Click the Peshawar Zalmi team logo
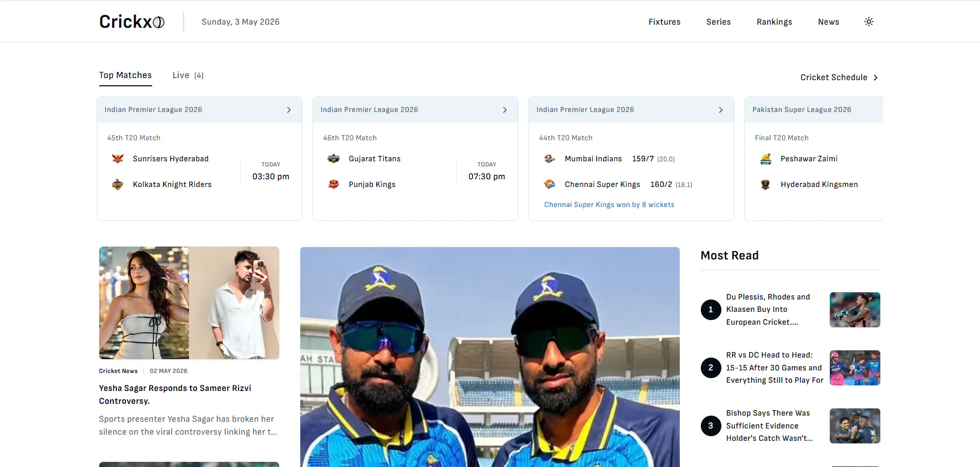The height and width of the screenshot is (467, 980). pyautogui.click(x=766, y=159)
